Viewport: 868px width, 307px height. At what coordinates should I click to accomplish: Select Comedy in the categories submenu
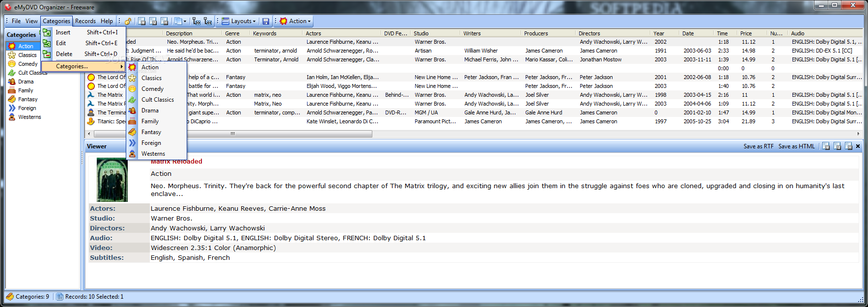(157, 89)
